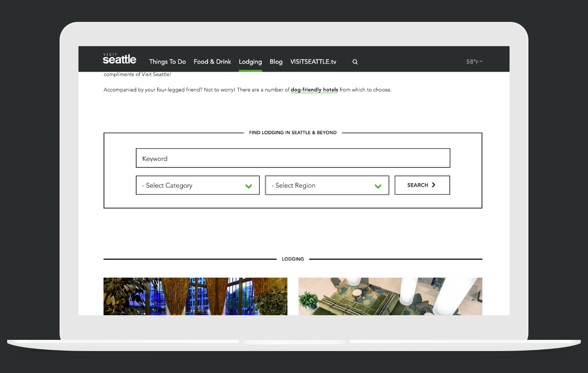This screenshot has height=373, width=588.
Task: Click the 'FIND LODGING IN SEATTLE & BEYOND' heading
Action: coord(293,133)
